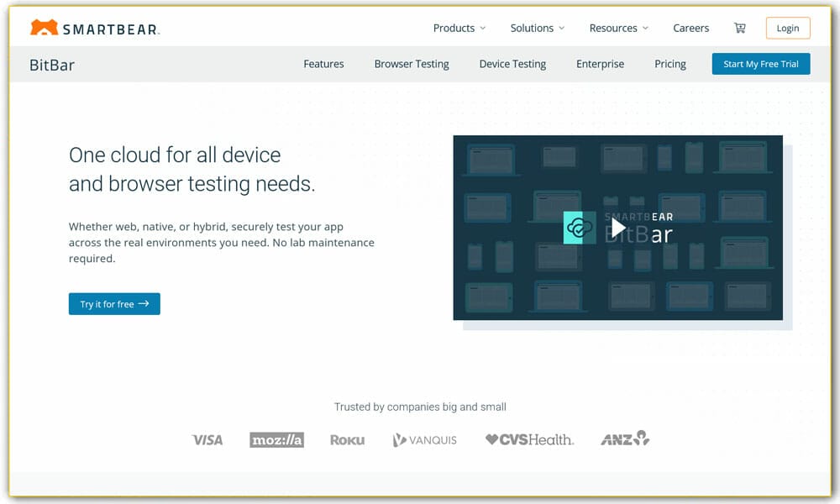Click the Mozilla logo
Viewport: 840px width, 504px height.
[x=276, y=439]
